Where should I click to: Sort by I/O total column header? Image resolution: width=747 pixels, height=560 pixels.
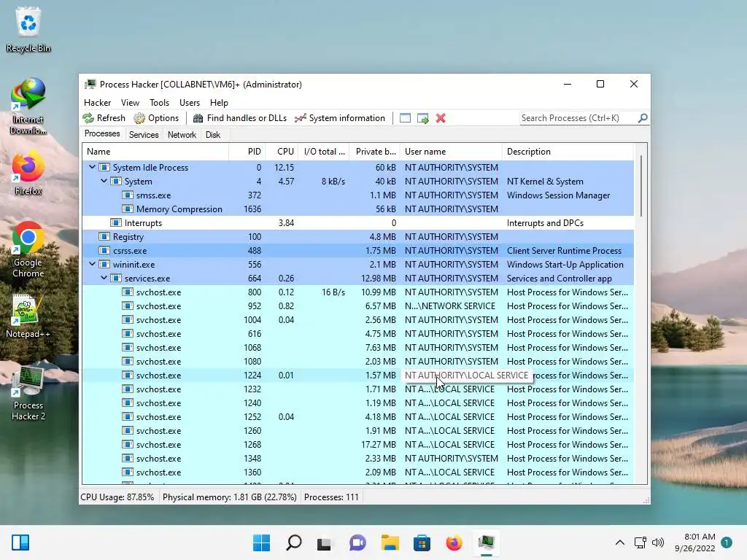coord(324,152)
